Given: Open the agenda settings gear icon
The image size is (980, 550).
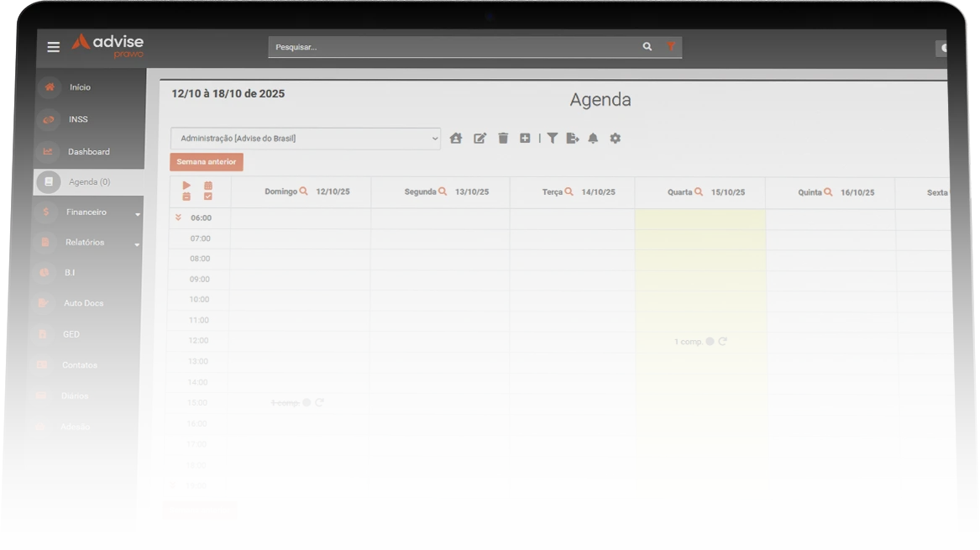Looking at the screenshot, I should click(x=616, y=139).
